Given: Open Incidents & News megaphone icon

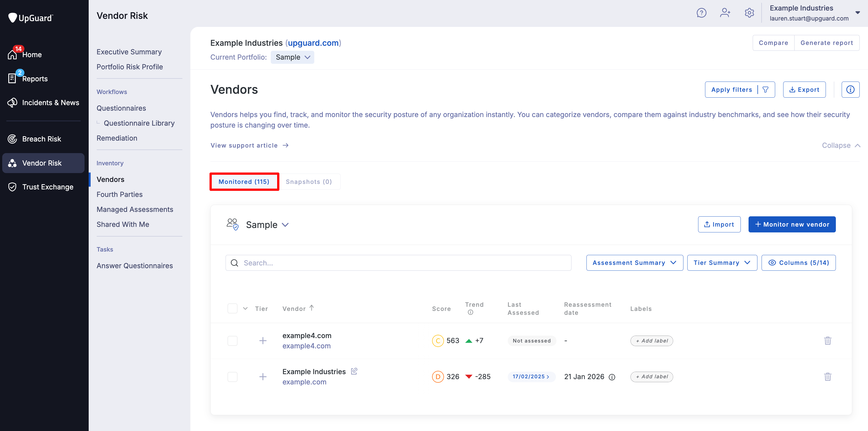Looking at the screenshot, I should coord(12,103).
